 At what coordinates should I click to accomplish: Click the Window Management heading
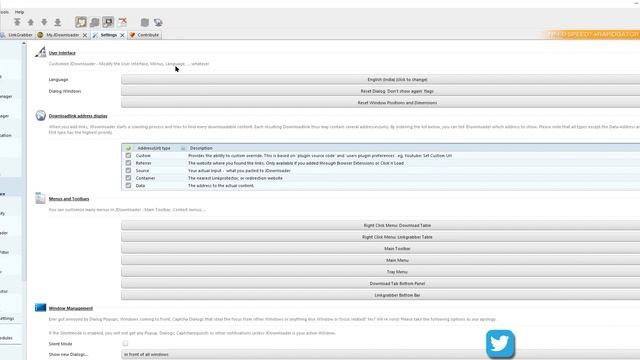pyautogui.click(x=71, y=308)
